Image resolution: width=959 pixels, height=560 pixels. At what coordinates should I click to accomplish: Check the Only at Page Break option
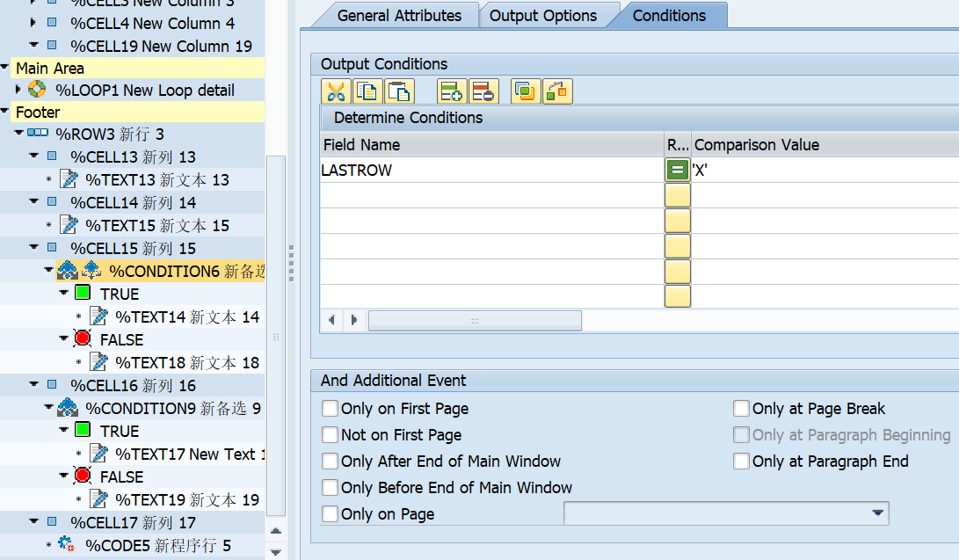click(741, 408)
